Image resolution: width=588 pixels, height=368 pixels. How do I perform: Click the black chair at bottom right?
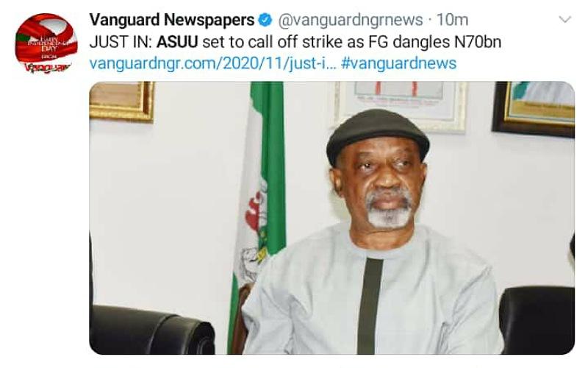537,320
